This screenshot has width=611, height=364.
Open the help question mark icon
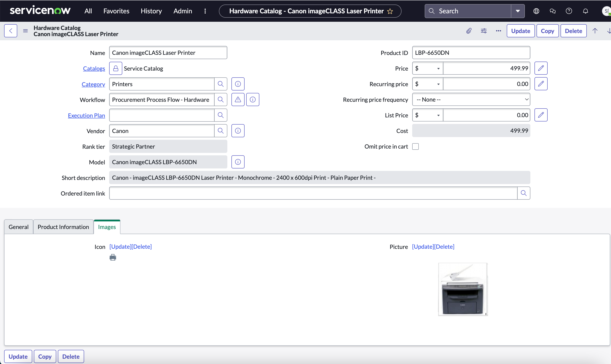(x=569, y=11)
